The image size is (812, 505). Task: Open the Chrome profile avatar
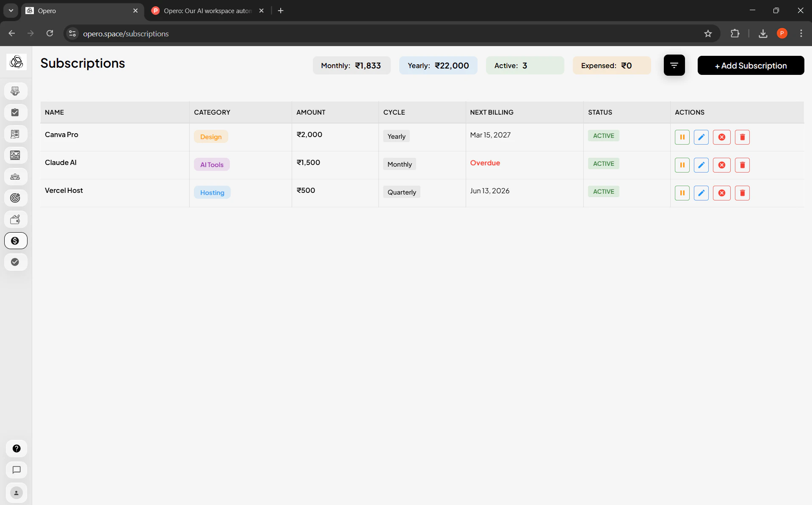[x=782, y=33]
